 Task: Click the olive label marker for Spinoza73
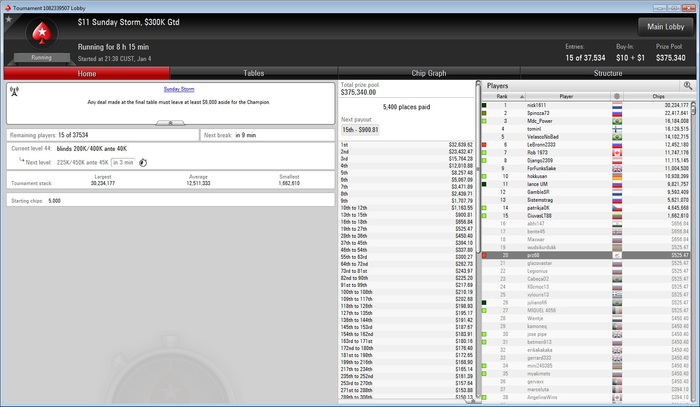click(x=484, y=113)
